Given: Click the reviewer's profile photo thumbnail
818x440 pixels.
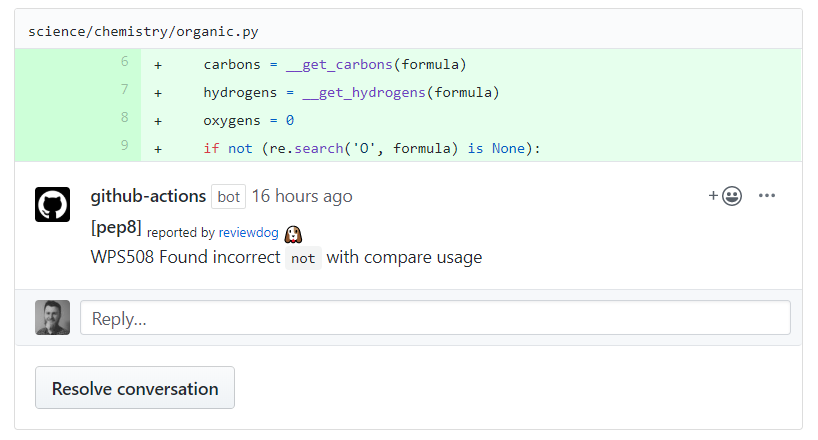Looking at the screenshot, I should pyautogui.click(x=52, y=318).
